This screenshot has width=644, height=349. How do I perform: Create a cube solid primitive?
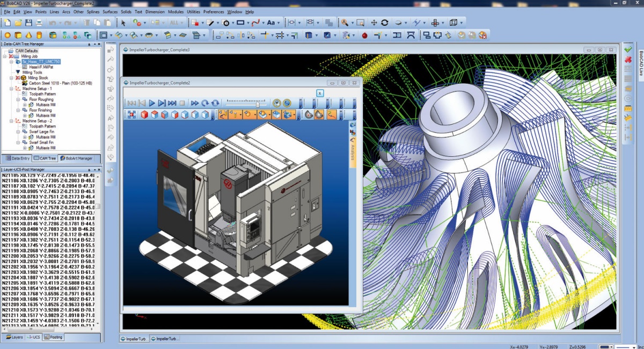18,35
